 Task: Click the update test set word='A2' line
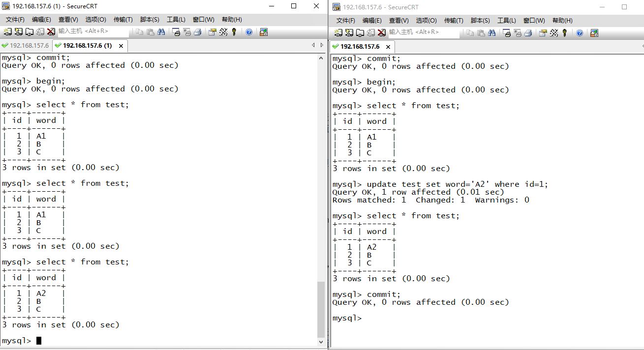pos(440,184)
